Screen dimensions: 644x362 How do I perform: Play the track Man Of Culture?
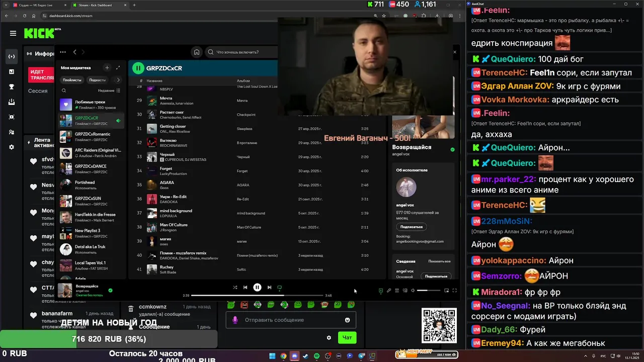(257, 227)
